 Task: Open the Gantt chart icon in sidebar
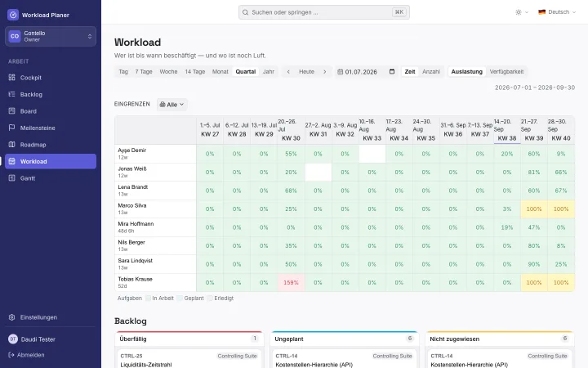click(12, 178)
